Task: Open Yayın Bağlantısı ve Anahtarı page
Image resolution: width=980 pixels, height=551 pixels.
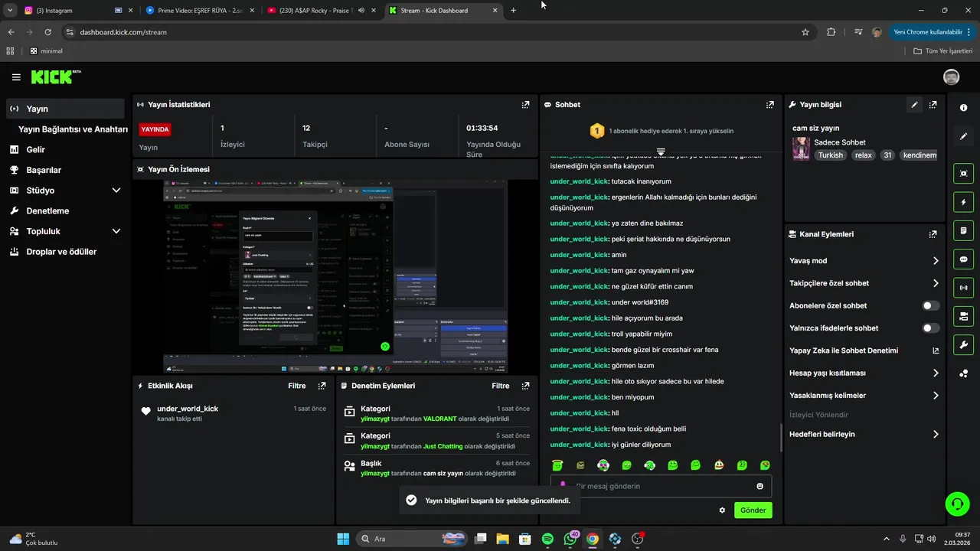Action: [x=73, y=129]
